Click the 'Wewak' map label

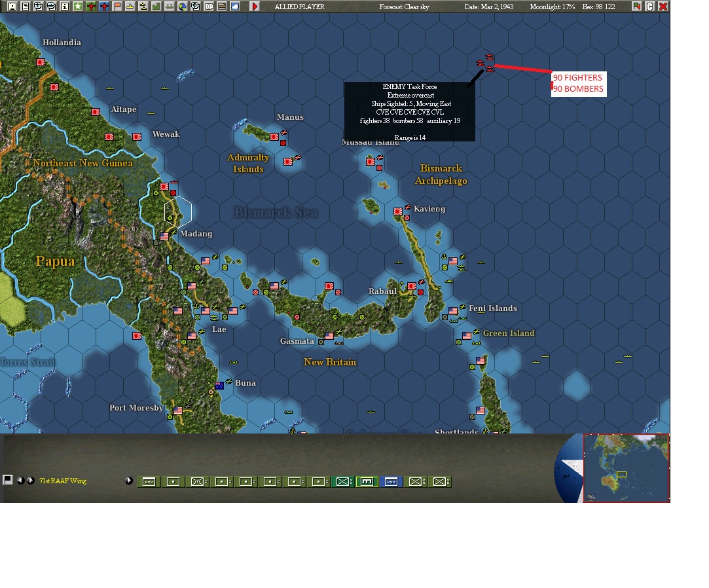tap(166, 134)
